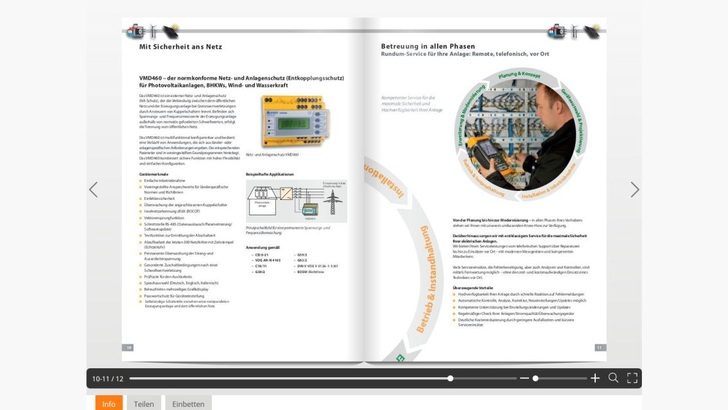Open the Teilen tab
This screenshot has width=728, height=410.
tap(144, 403)
